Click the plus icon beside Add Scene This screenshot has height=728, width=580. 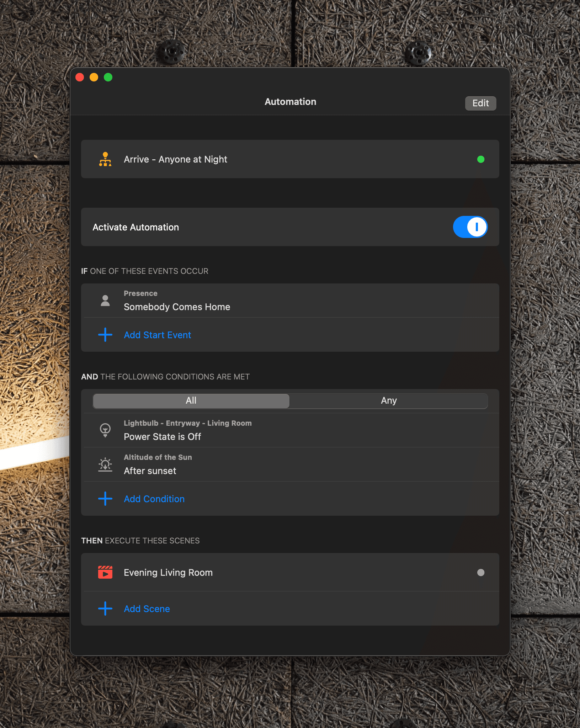(105, 609)
